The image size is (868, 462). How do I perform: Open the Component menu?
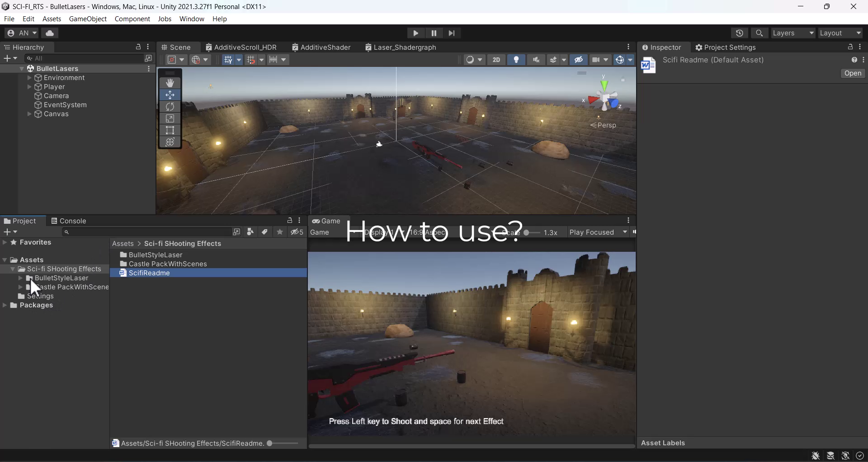pyautogui.click(x=132, y=19)
